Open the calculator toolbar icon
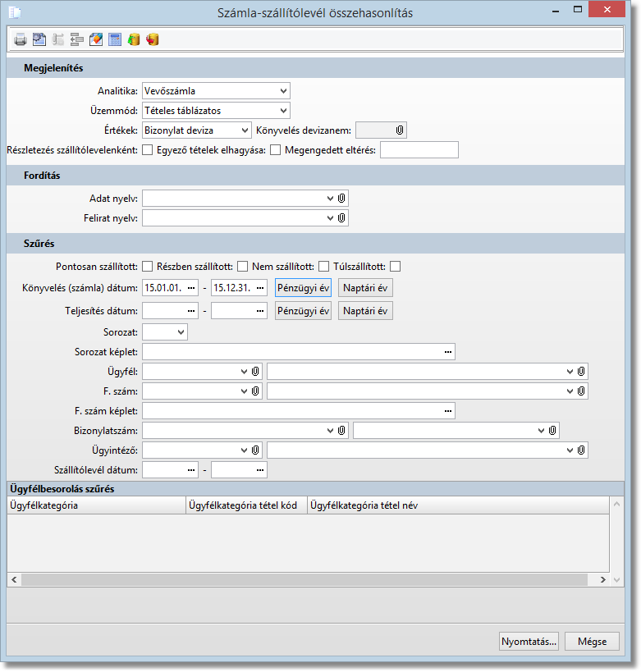The image size is (641, 672). (x=115, y=39)
